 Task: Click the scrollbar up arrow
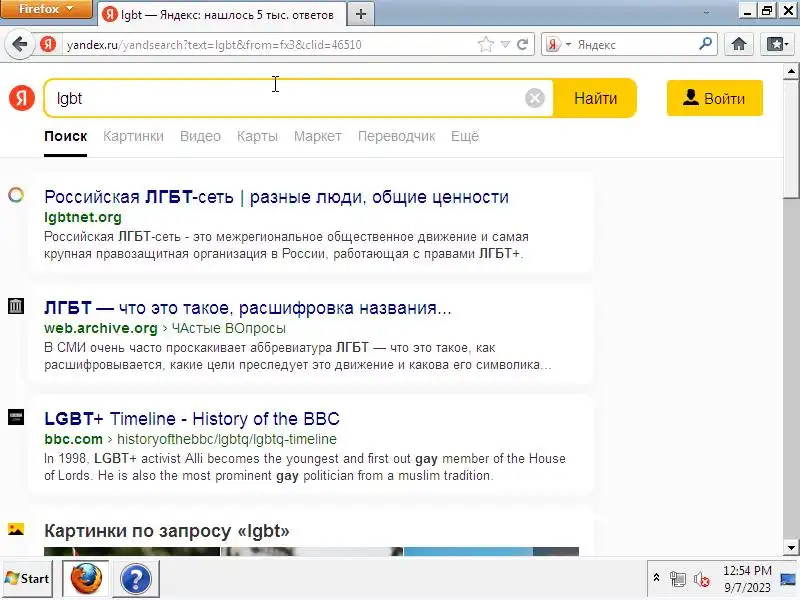point(791,71)
